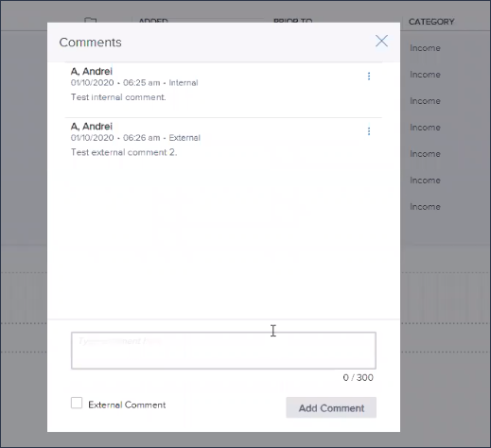
Task: Focus the 'Type comment here' text box
Action: tap(223, 351)
